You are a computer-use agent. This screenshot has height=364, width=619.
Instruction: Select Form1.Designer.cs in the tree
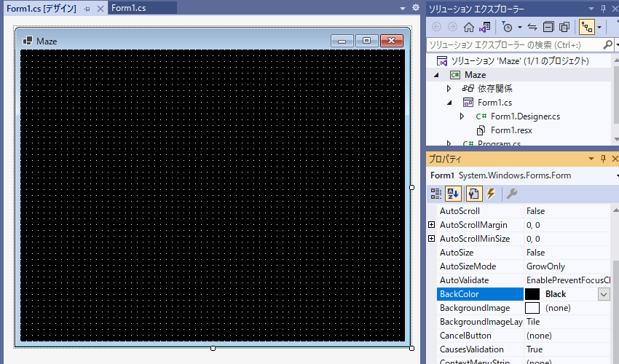525,116
